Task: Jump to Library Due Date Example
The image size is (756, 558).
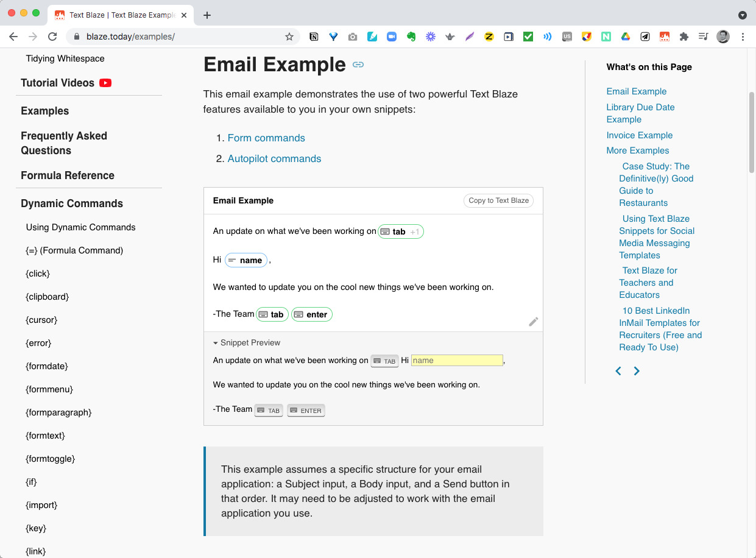Action: point(640,113)
